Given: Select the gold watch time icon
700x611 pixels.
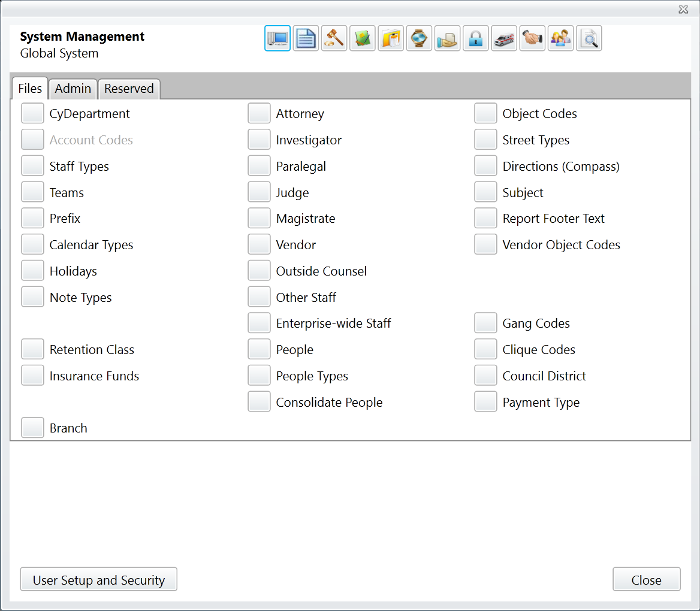Looking at the screenshot, I should coord(419,38).
